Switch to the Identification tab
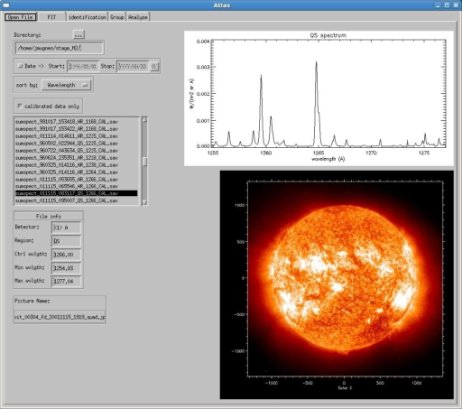Image resolution: width=462 pixels, height=409 pixels. click(87, 17)
